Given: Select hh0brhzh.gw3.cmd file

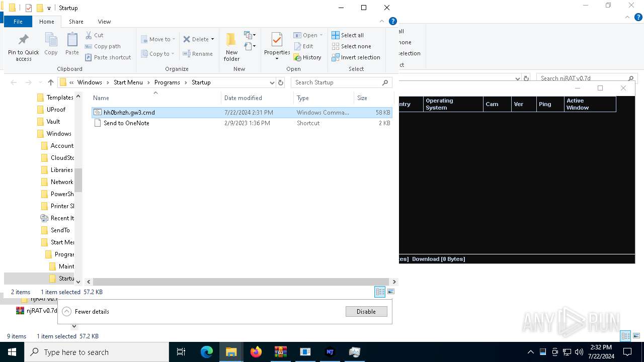Looking at the screenshot, I should (242, 113).
